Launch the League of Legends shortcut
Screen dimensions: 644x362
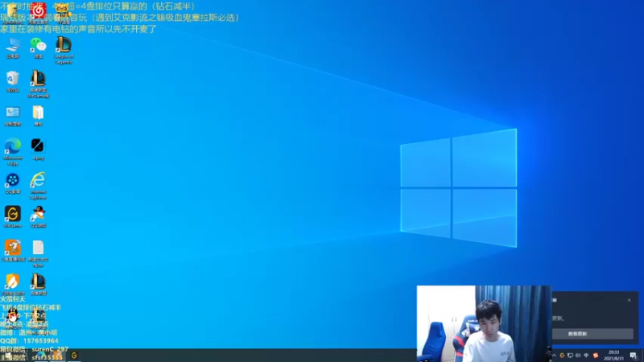pyautogui.click(x=64, y=50)
